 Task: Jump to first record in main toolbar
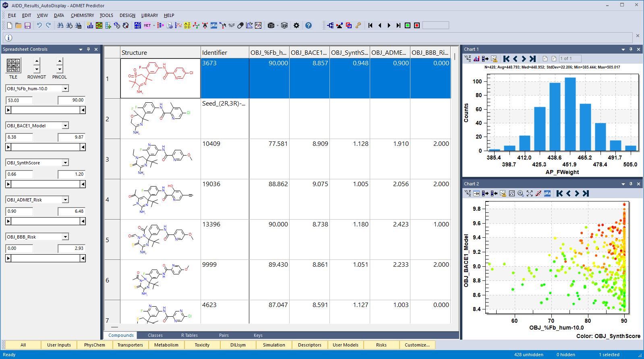click(x=371, y=25)
